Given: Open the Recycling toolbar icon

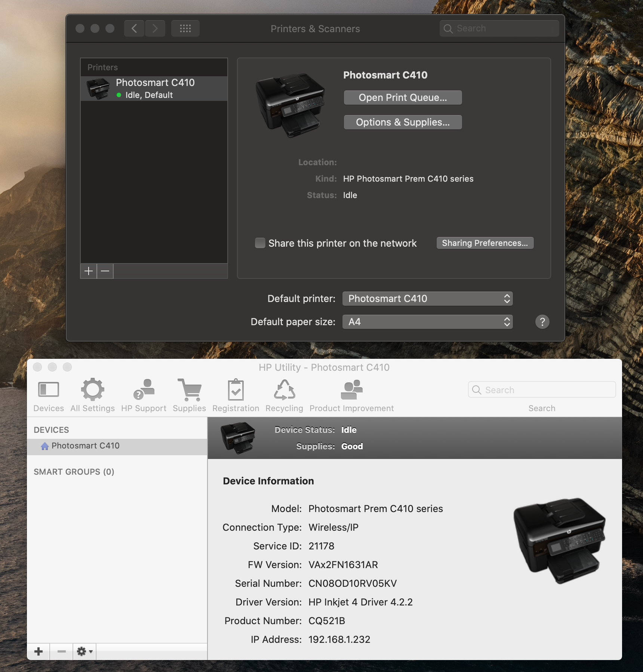Looking at the screenshot, I should click(284, 390).
